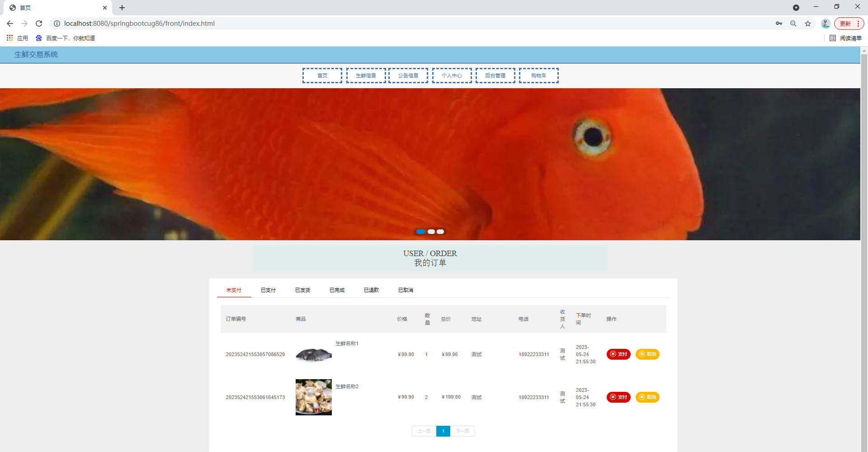Switch to the 已支付 order tab
Image resolution: width=868 pixels, height=452 pixels.
[x=268, y=290]
